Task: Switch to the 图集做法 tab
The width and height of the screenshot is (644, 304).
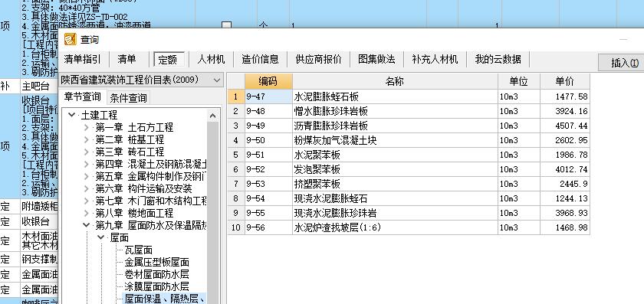Action: click(x=376, y=60)
